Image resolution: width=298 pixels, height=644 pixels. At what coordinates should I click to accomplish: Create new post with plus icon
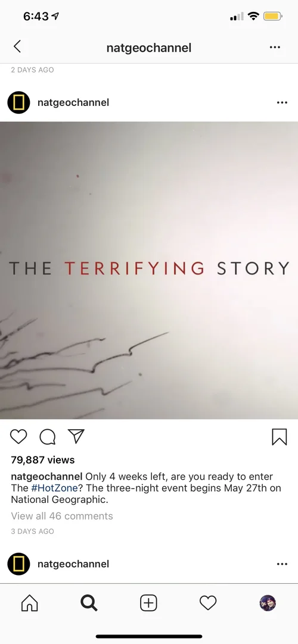(148, 603)
